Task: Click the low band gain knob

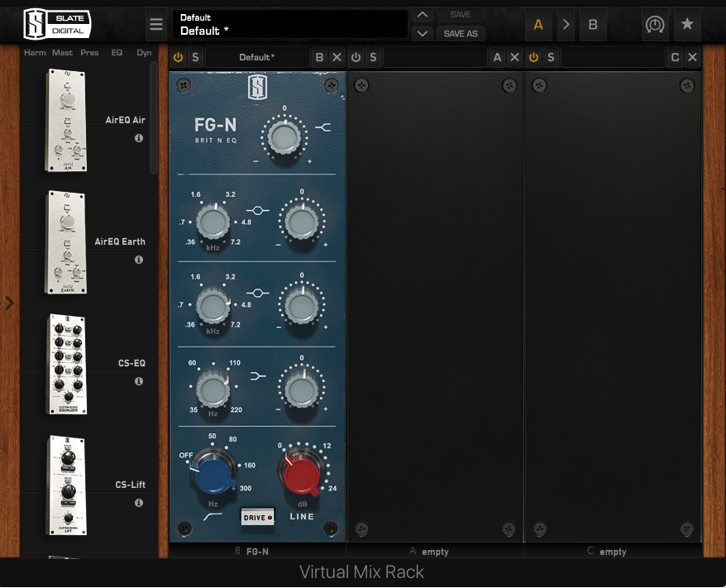Action: (302, 390)
